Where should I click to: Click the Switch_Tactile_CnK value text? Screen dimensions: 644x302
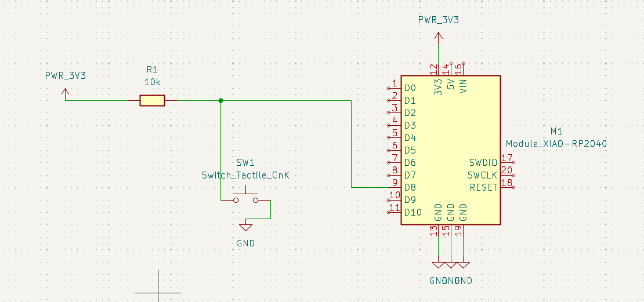[245, 175]
